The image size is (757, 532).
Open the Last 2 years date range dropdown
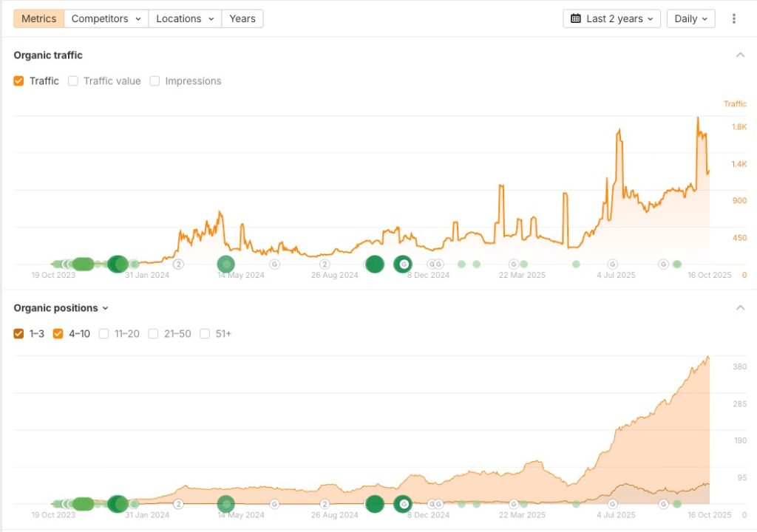[612, 18]
